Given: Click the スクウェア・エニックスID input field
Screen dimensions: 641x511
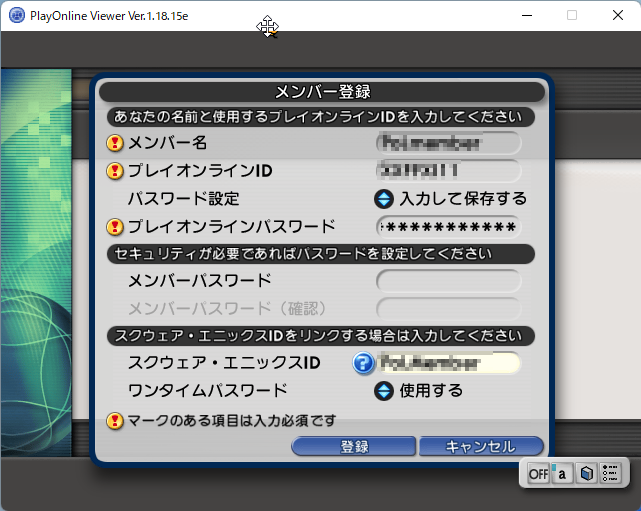Looking at the screenshot, I should pos(448,363).
